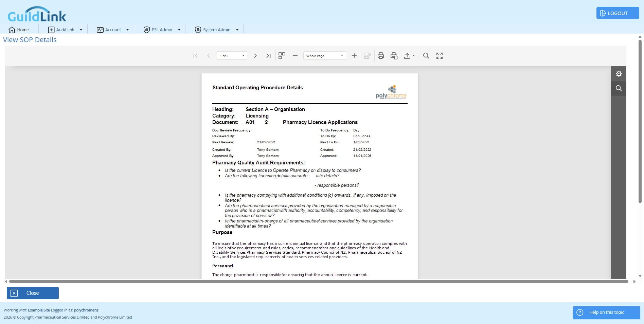644x324 pixels.
Task: Click 'Pharmacy Quality Audit Requirements:' heading
Action: [258, 163]
